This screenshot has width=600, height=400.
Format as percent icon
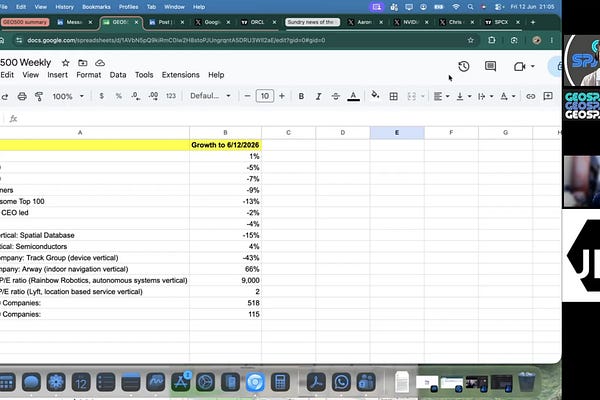click(x=119, y=96)
